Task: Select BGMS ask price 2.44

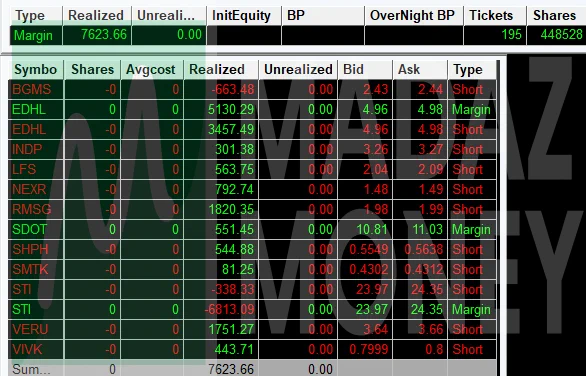Action: 431,90
